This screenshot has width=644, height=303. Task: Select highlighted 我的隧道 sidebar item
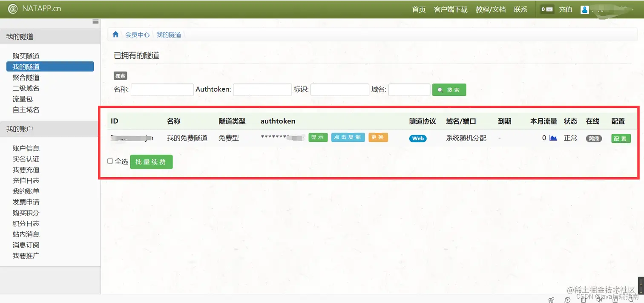(50, 66)
